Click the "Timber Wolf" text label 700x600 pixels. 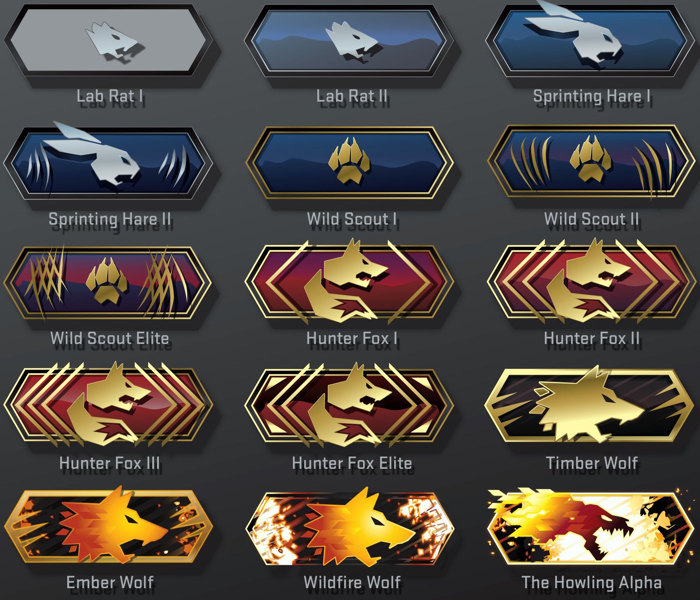pyautogui.click(x=592, y=463)
